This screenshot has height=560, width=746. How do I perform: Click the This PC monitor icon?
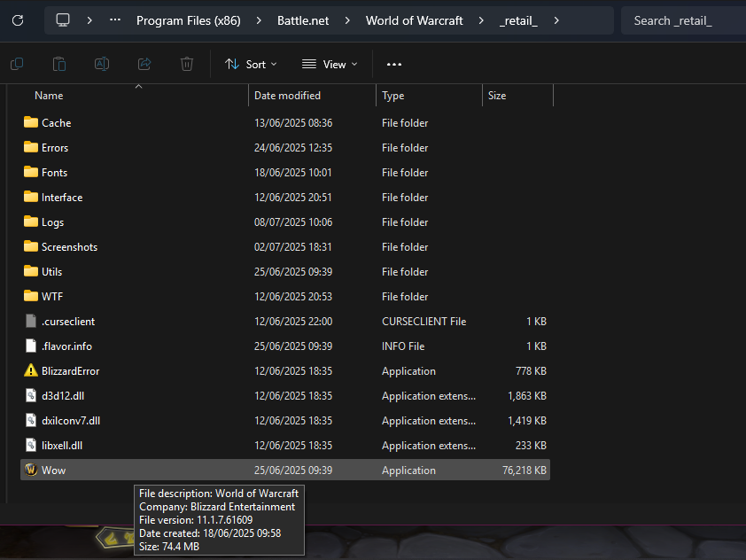click(63, 20)
